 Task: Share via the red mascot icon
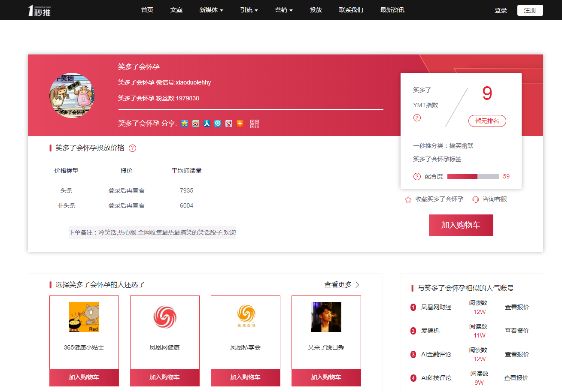coord(229,124)
